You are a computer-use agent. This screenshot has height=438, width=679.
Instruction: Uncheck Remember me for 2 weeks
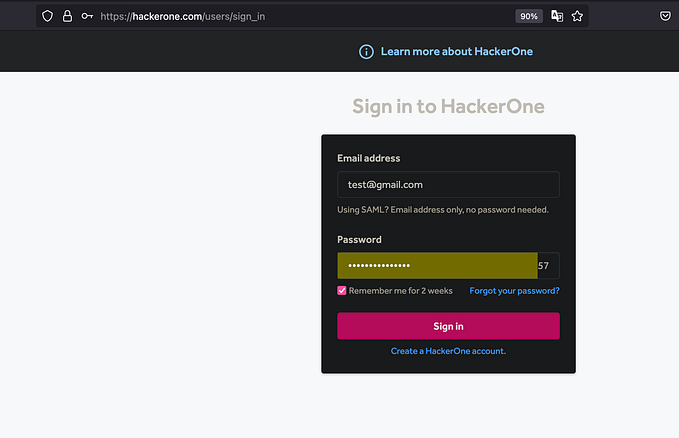point(342,291)
